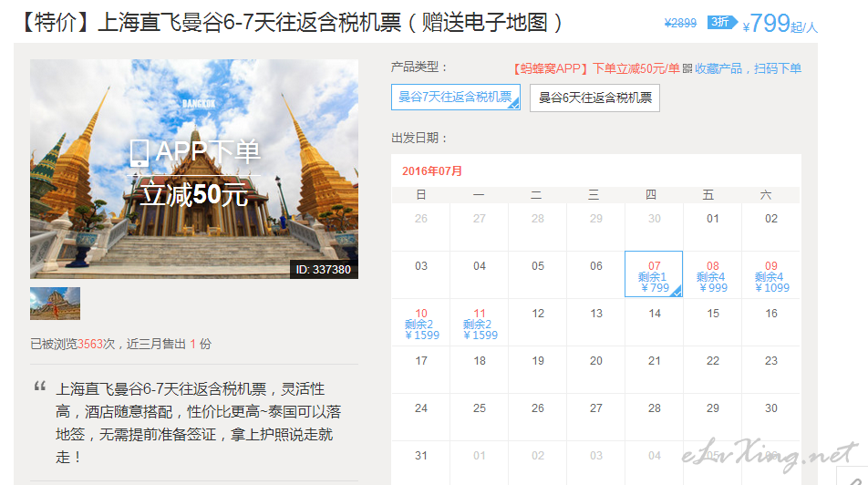Select the 曼谷6天往返含税机票 option
The image size is (868, 485).
point(594,98)
